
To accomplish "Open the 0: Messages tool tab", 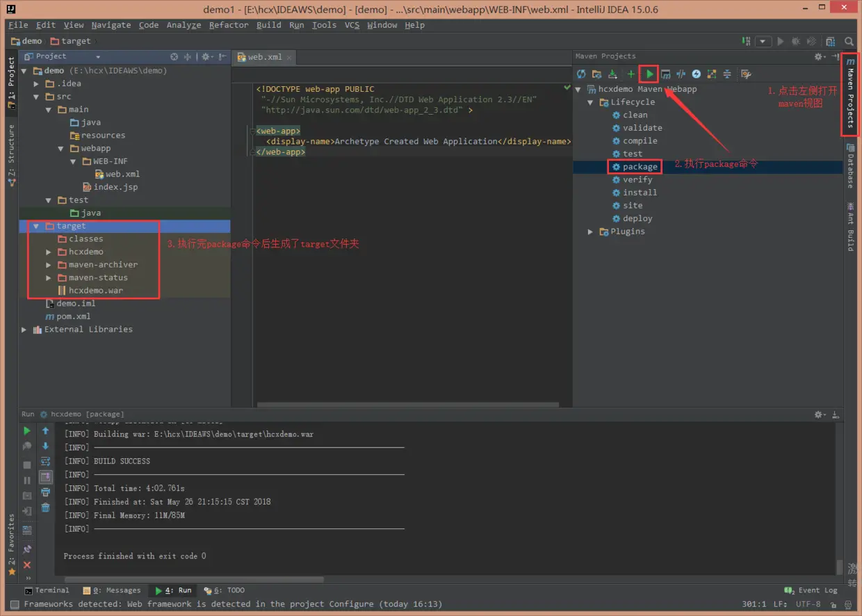I will (x=112, y=590).
